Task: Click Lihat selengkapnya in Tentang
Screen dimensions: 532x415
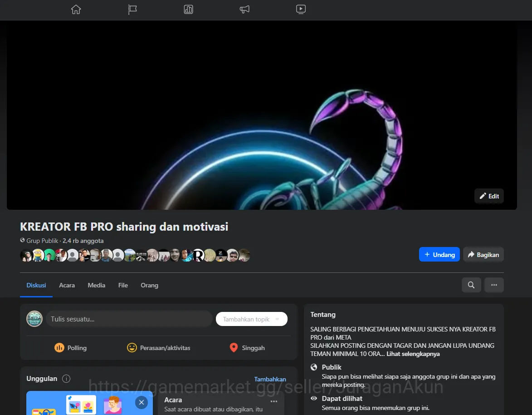Action: point(413,354)
